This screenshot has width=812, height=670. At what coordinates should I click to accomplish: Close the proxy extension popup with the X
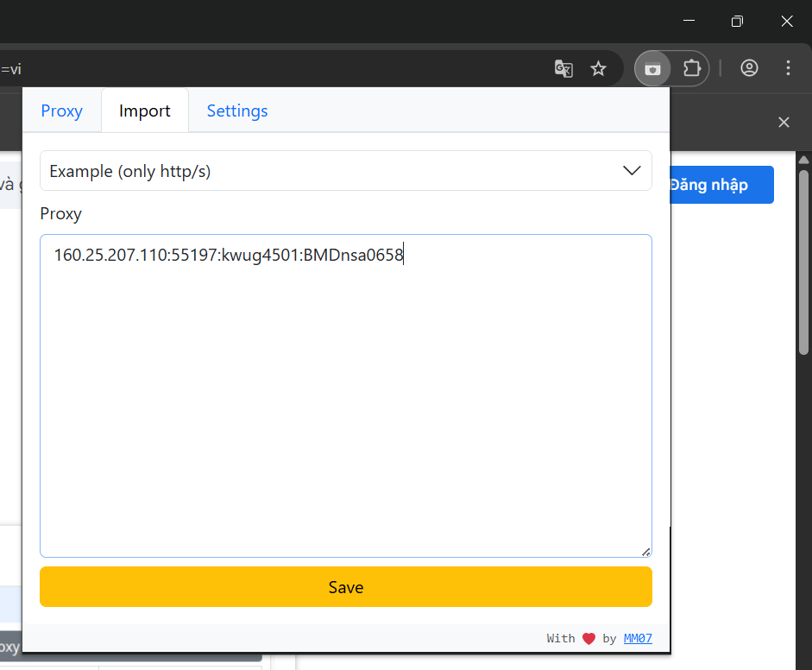784,122
